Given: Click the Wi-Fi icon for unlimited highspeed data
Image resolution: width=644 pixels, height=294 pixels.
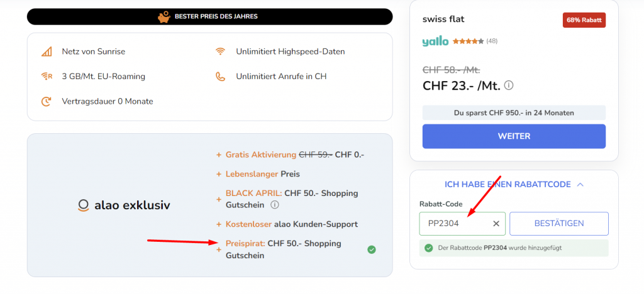Looking at the screenshot, I should point(220,52).
